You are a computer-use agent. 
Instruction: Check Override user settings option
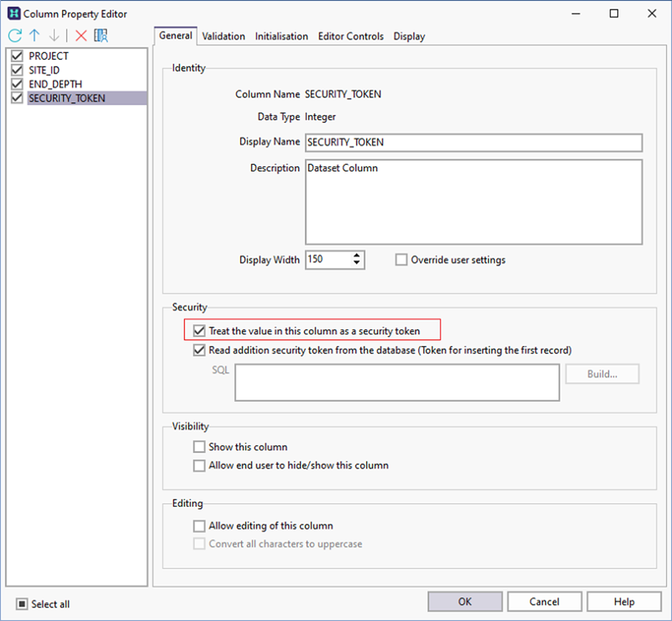tap(401, 260)
